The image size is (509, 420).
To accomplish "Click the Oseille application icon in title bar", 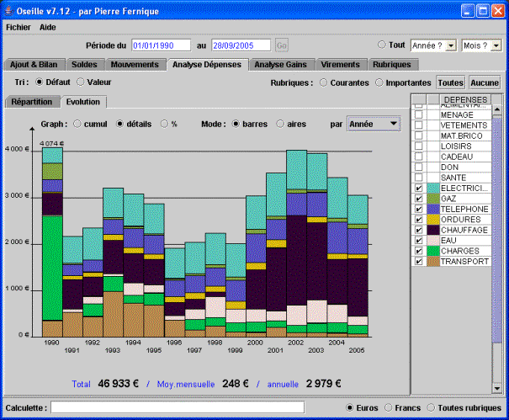I will (8, 11).
